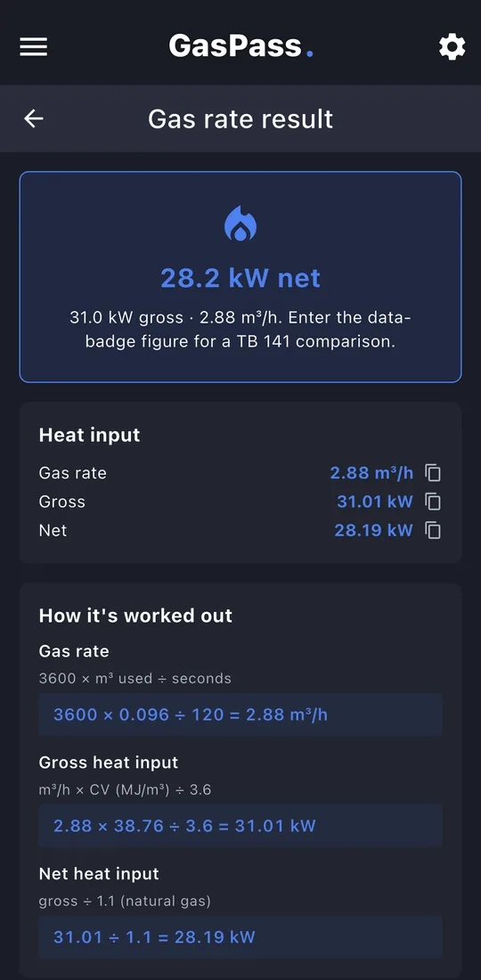Copy the Gas rate value
Screen dimensions: 481x980
point(433,472)
